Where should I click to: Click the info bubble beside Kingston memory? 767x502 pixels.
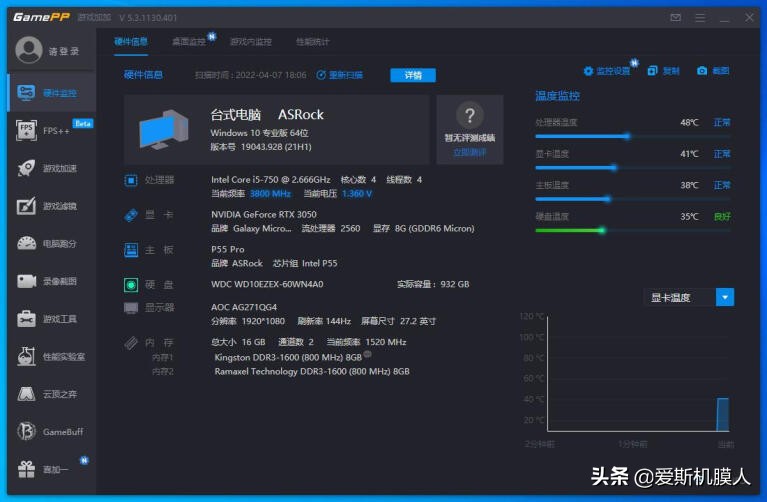[368, 354]
